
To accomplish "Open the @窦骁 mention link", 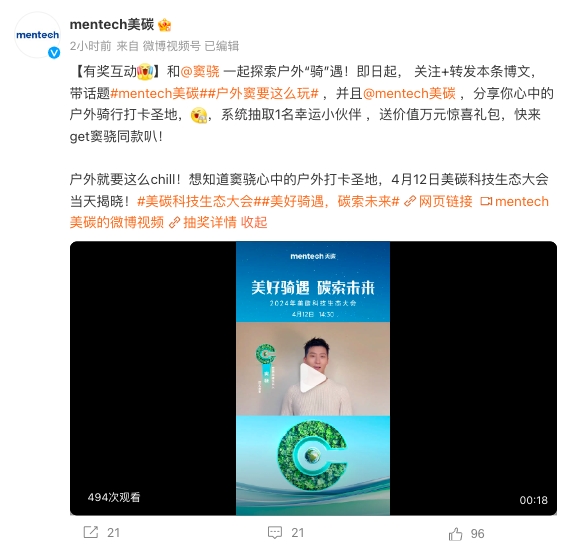I will click(200, 71).
